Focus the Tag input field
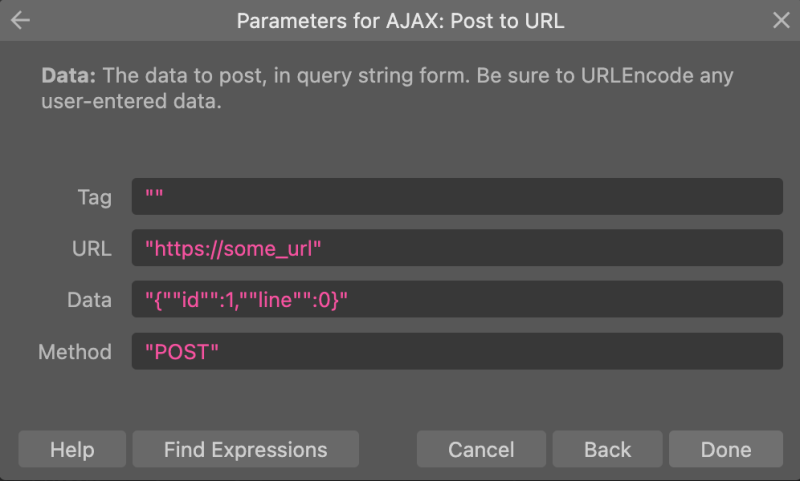The image size is (800, 481). pyautogui.click(x=457, y=196)
